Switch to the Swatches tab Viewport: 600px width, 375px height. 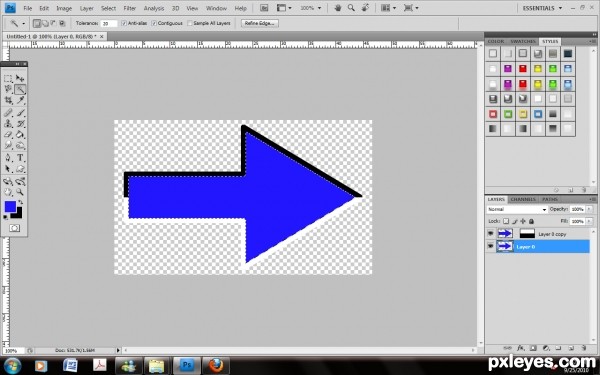523,41
